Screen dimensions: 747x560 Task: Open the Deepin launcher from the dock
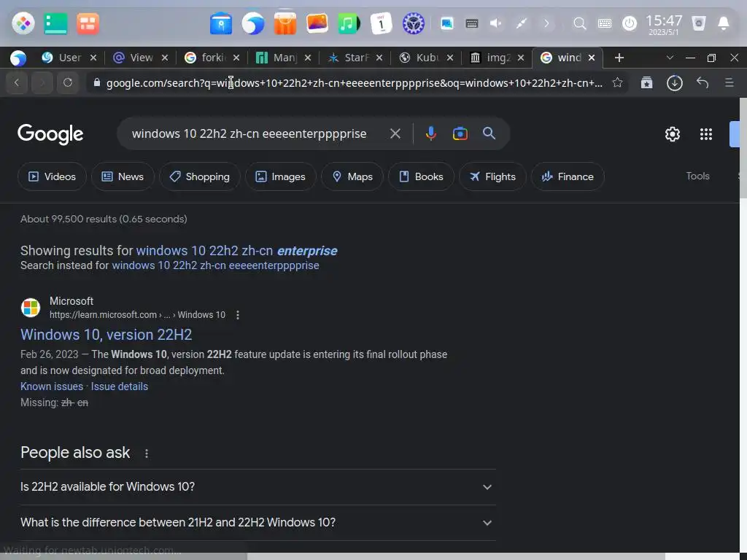pos(23,23)
